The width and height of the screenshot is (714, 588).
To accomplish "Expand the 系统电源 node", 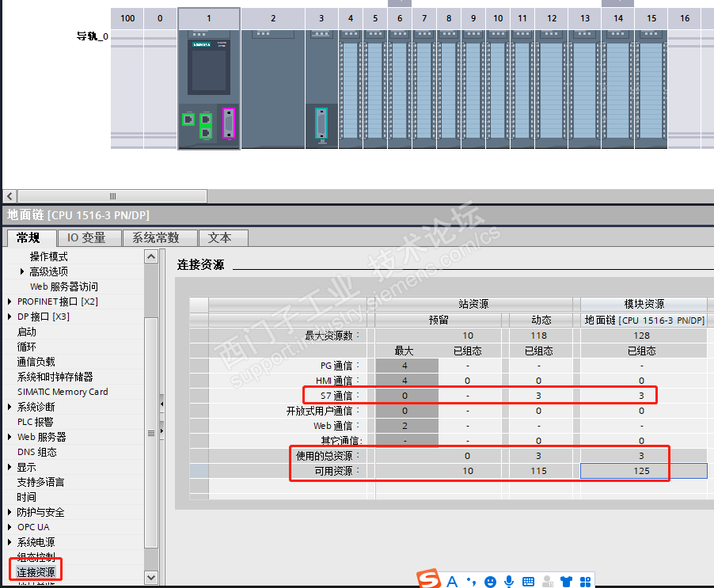I will [9, 542].
